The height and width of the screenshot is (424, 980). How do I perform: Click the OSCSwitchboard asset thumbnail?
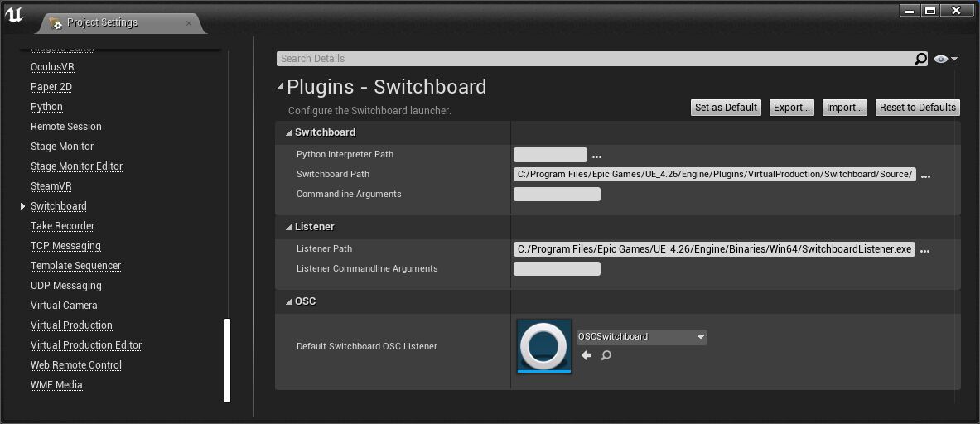point(544,346)
